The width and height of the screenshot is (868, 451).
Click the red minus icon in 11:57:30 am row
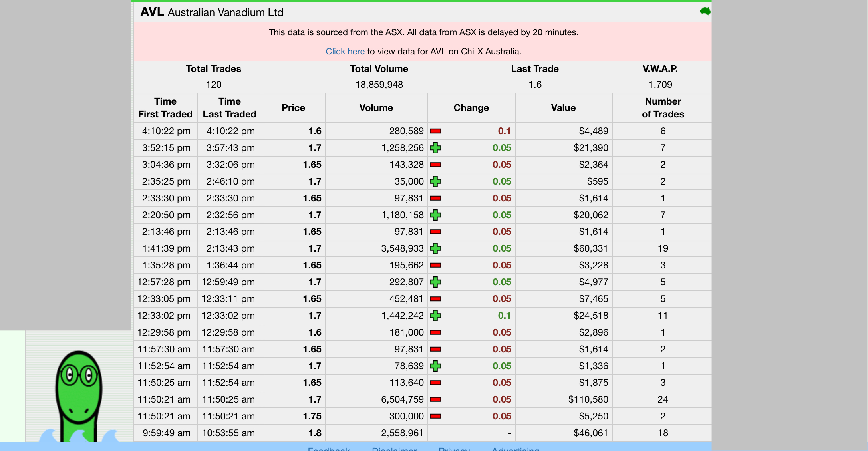[435, 349]
